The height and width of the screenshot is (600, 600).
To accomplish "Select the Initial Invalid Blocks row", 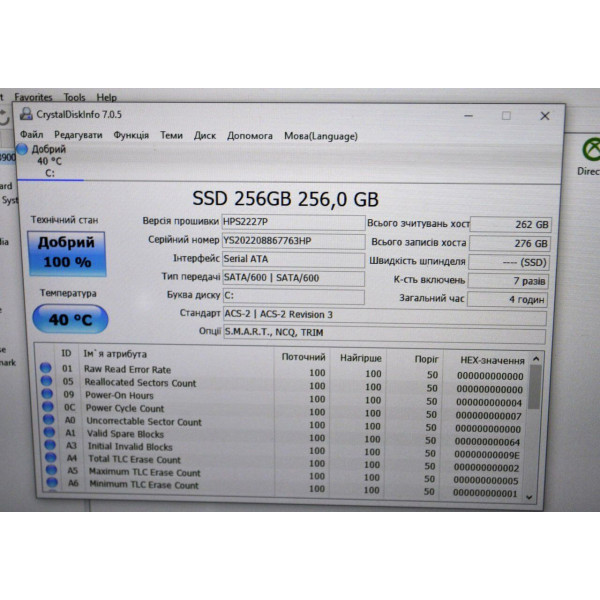I will click(x=282, y=449).
